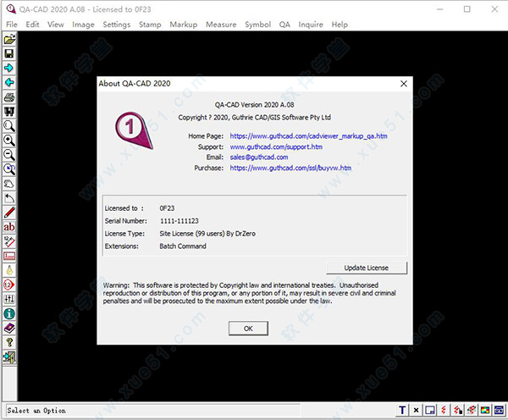508x420 pixels.
Task: Click the Exit door icon
Action: click(9, 357)
